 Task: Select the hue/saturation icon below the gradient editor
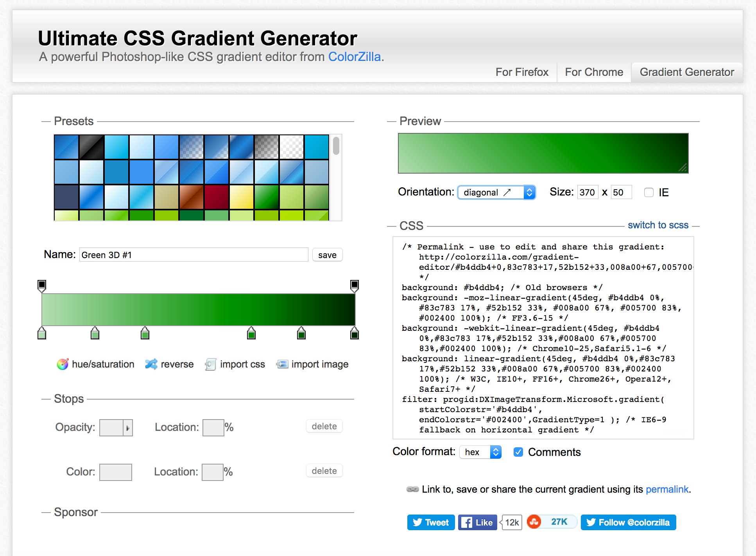tap(63, 364)
